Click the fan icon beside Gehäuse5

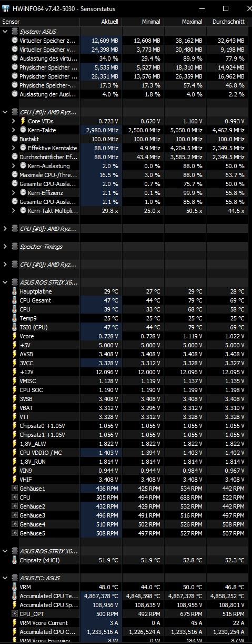(14, 533)
